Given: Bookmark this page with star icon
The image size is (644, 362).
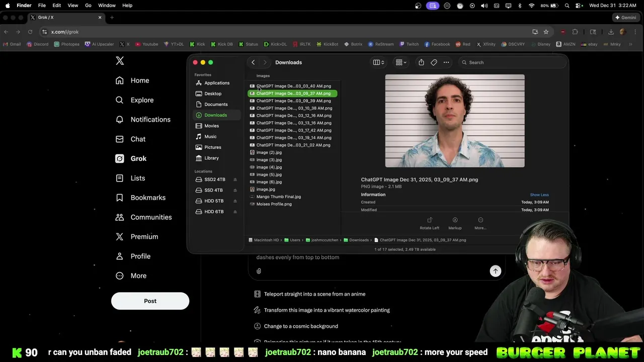Looking at the screenshot, I should click(x=546, y=32).
